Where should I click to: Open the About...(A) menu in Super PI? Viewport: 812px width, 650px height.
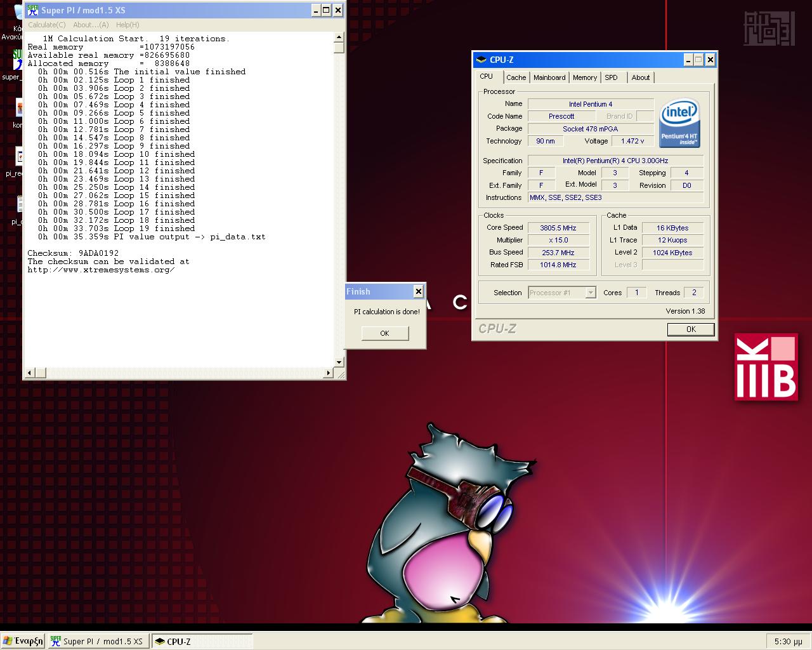(91, 25)
